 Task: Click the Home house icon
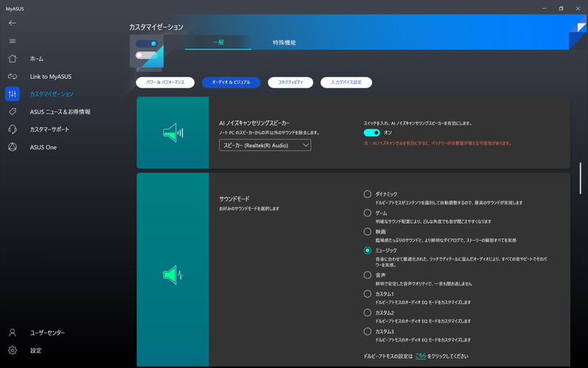[12, 59]
